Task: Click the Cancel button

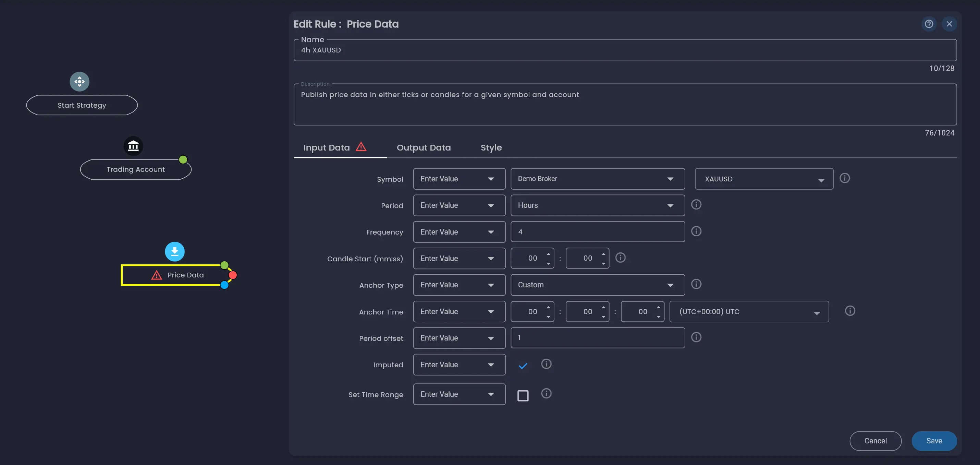Action: point(875,441)
